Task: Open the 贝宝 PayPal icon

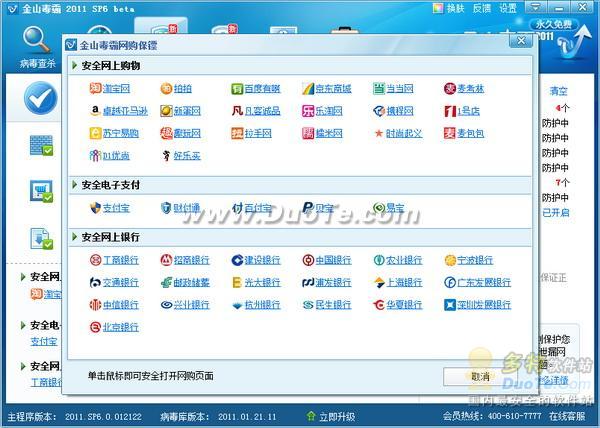Action: [x=308, y=208]
